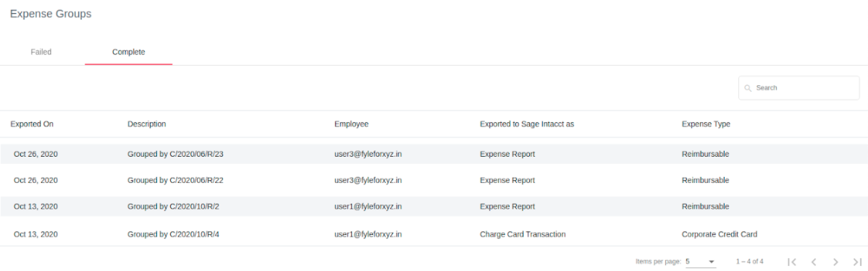868x271 pixels.
Task: Click Oct 13, 2020 in R/4 row
Action: [x=36, y=234]
